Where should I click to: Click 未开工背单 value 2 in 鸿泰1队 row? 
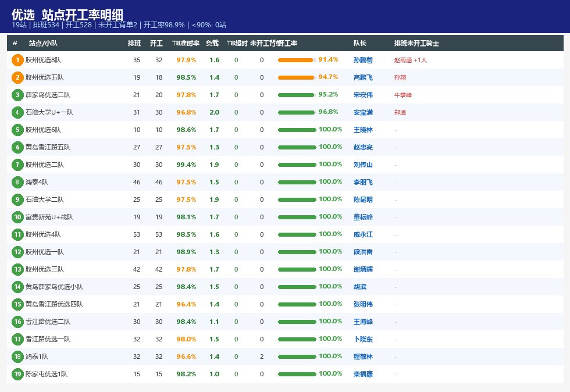tap(262, 357)
